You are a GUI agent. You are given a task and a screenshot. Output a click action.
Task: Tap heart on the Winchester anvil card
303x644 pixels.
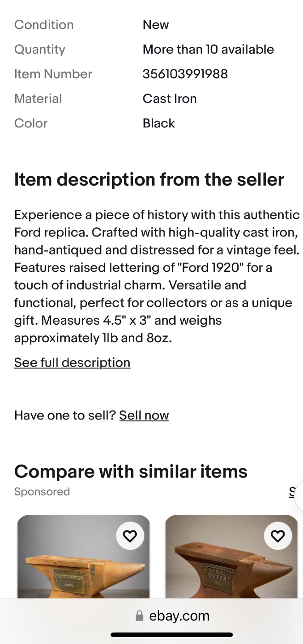[130, 536]
